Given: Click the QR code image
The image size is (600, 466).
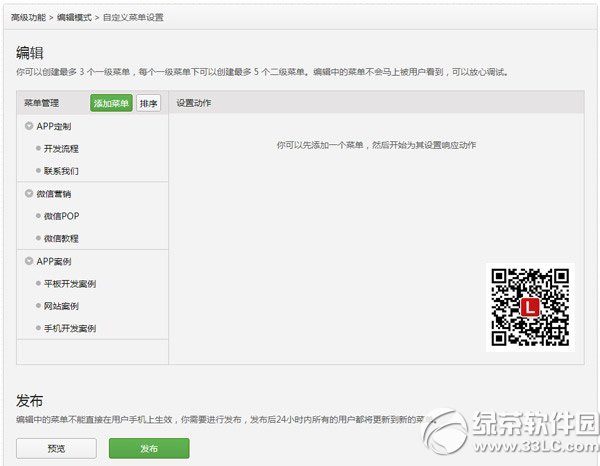Looking at the screenshot, I should click(x=530, y=307).
